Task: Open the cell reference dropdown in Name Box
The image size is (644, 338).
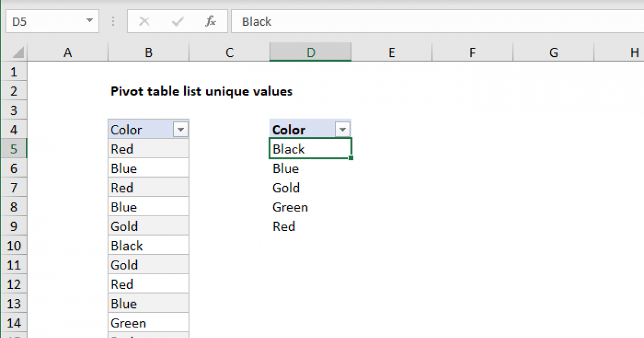Action: point(89,21)
